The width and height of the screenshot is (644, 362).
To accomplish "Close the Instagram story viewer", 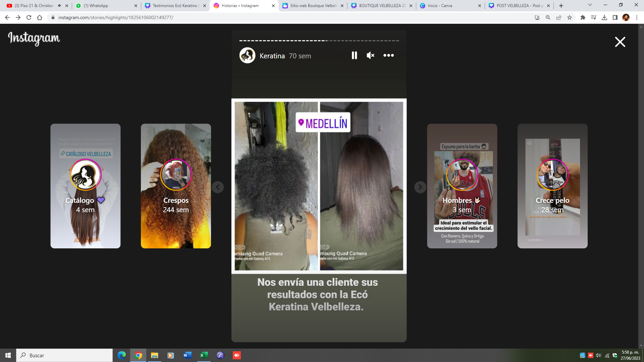I will (x=620, y=42).
